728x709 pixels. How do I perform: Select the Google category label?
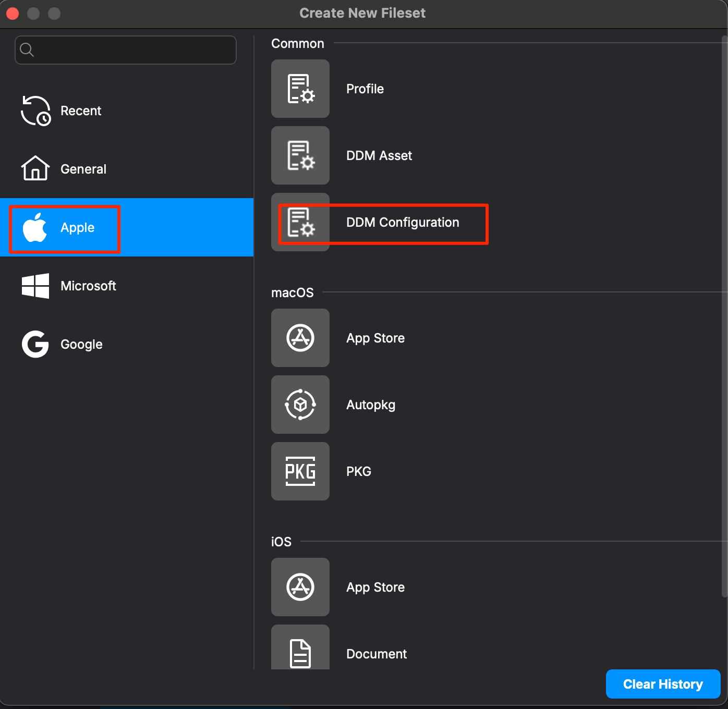pos(81,344)
